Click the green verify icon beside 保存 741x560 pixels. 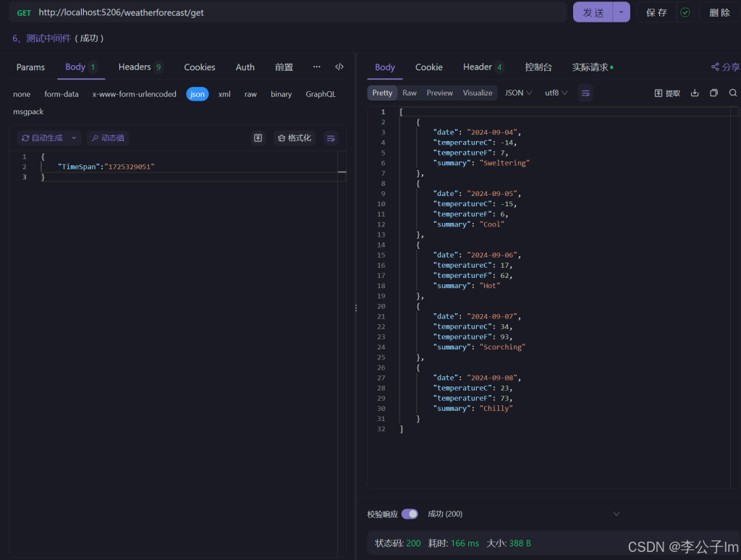coord(685,12)
